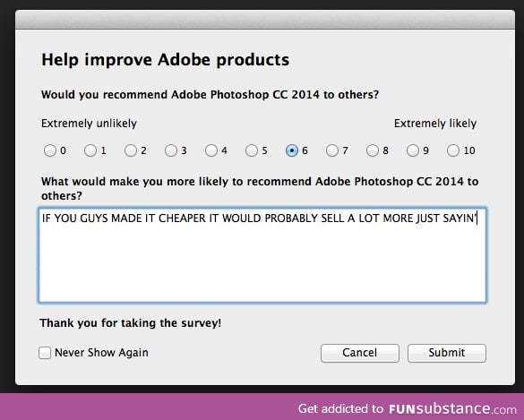
Task: Click the Cancel button
Action: coord(360,353)
